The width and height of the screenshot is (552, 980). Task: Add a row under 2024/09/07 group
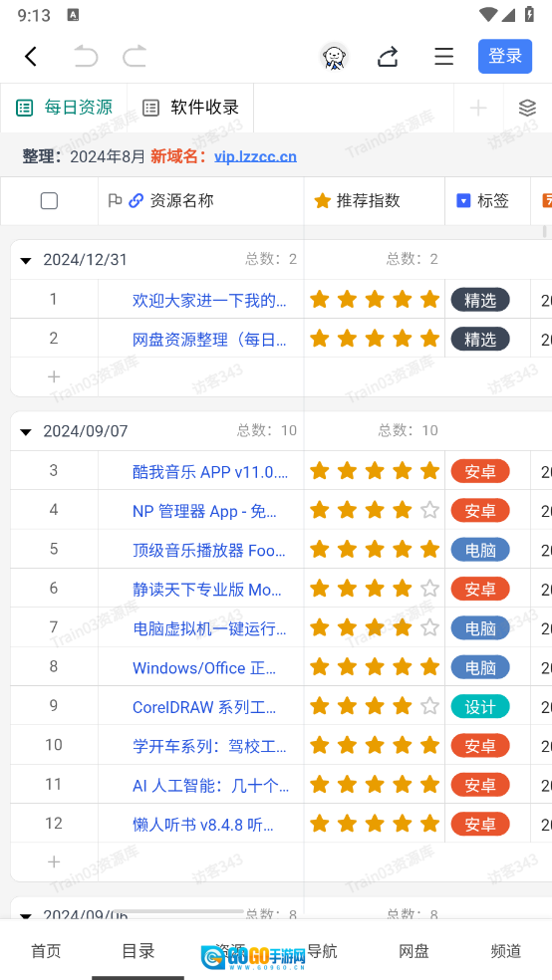pos(54,861)
